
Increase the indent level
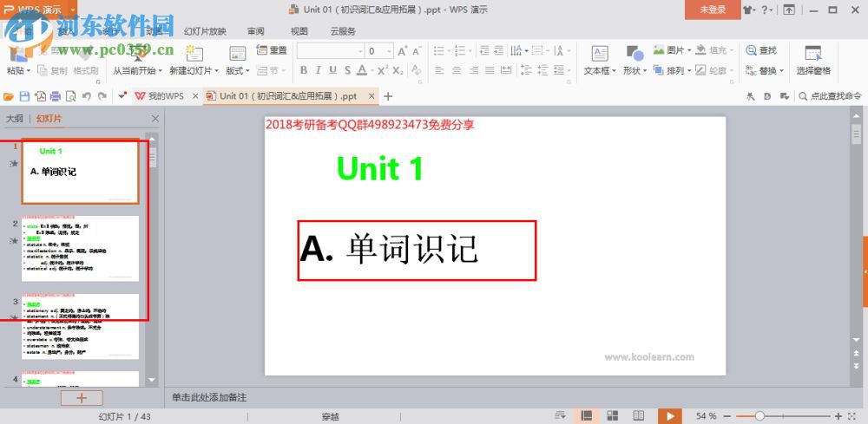coord(499,51)
